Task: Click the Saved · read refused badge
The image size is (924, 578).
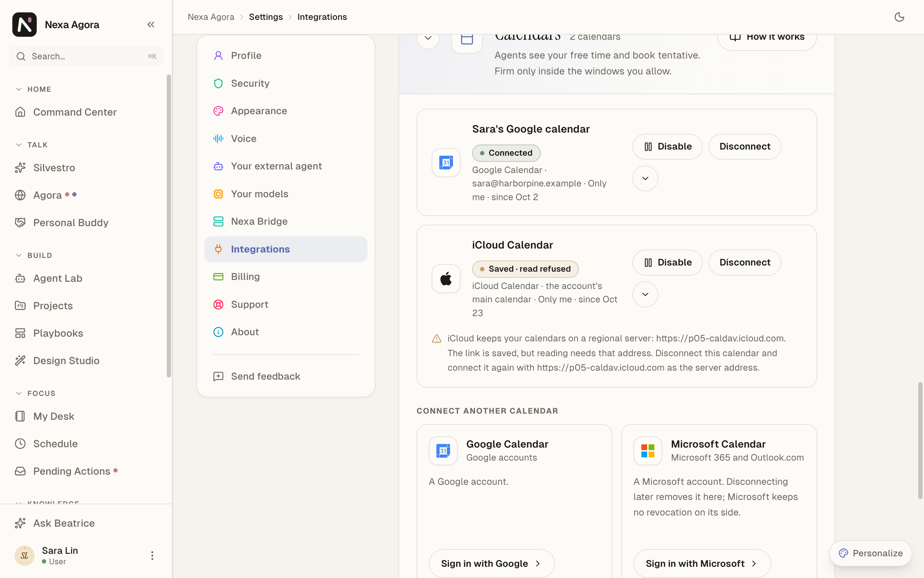Action: coord(525,269)
